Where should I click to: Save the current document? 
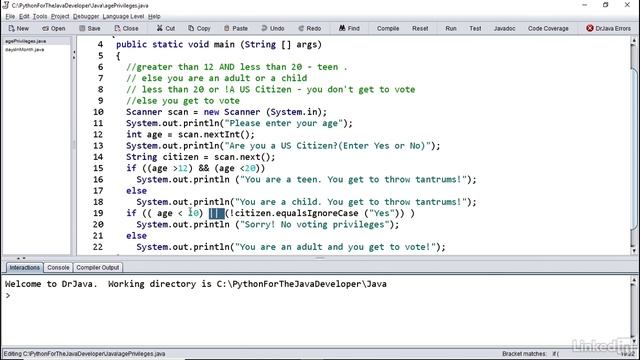click(89, 28)
